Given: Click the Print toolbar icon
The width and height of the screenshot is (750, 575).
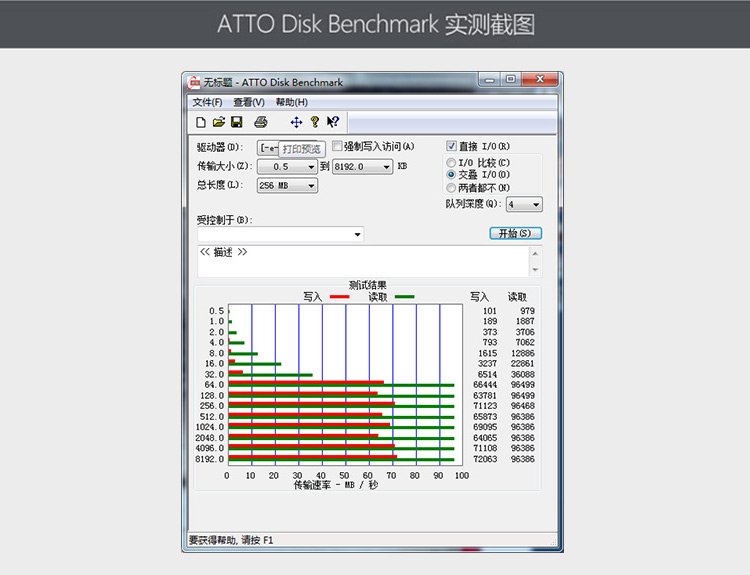Looking at the screenshot, I should [x=261, y=122].
